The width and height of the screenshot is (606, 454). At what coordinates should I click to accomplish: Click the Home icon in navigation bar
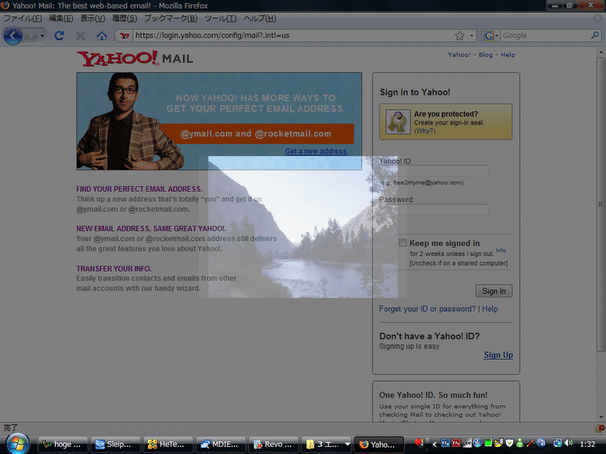pyautogui.click(x=101, y=36)
